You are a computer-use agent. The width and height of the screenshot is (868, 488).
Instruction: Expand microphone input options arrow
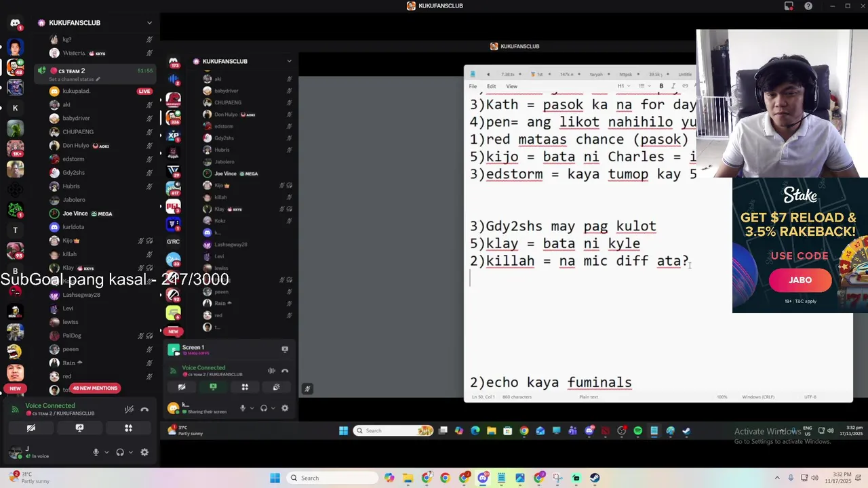(106, 452)
